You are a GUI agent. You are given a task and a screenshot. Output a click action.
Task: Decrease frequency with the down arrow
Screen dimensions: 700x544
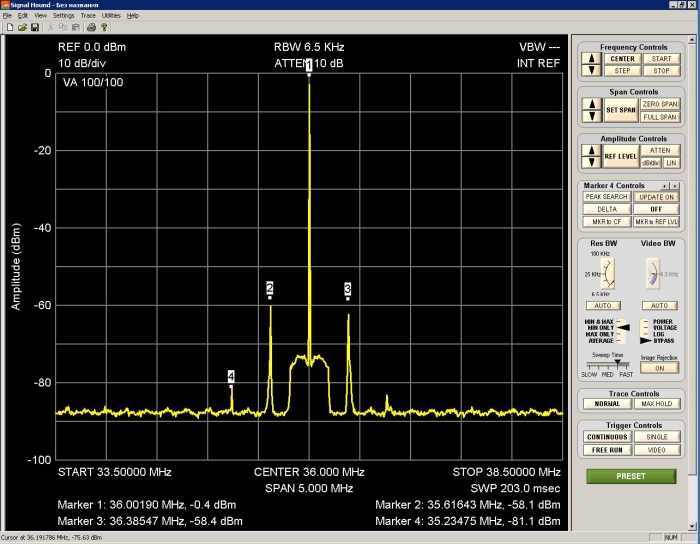592,71
